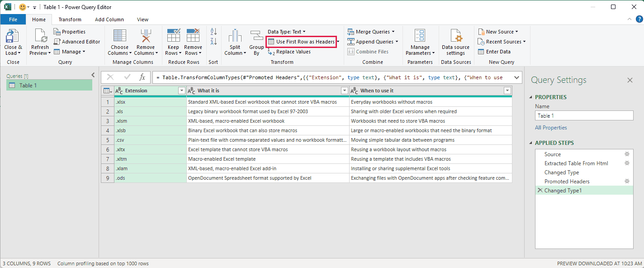Click Replace Values in the Transform group
Viewport: 644px width, 268px height.
pos(289,52)
